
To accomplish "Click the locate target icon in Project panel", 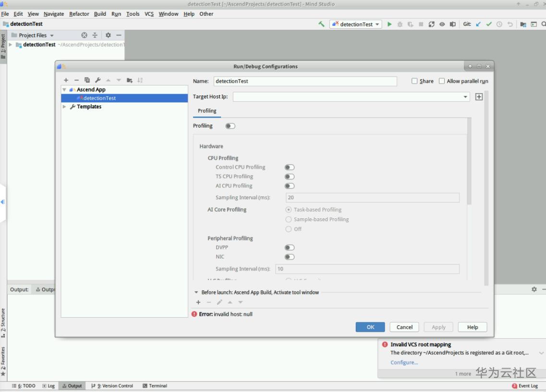I will [84, 35].
